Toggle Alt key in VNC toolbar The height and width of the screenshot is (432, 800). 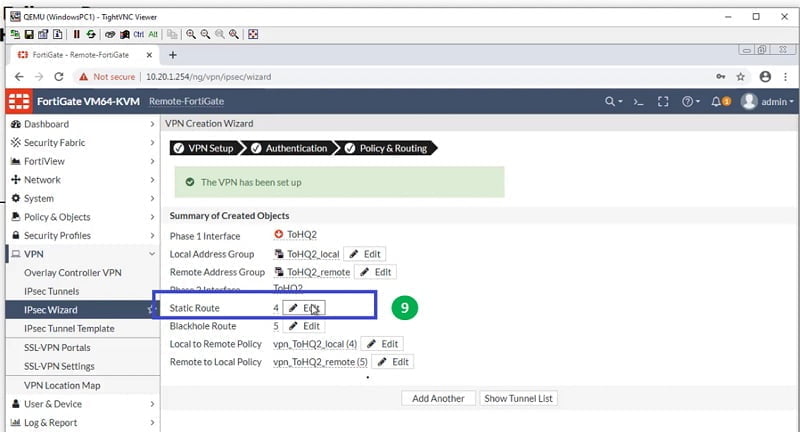tap(153, 34)
